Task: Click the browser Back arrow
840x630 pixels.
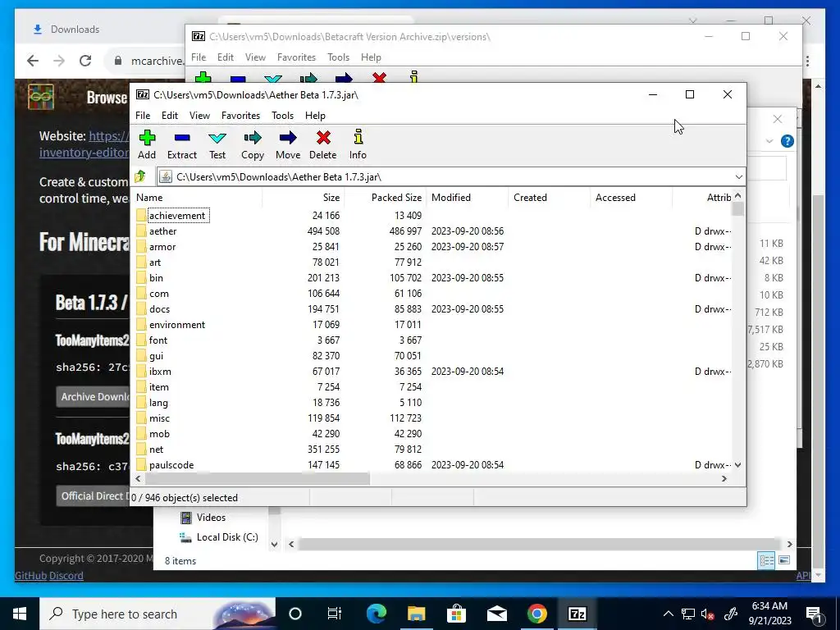Action: tap(33, 61)
